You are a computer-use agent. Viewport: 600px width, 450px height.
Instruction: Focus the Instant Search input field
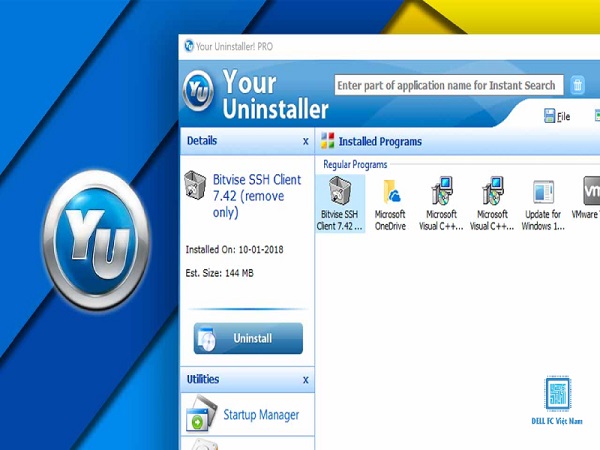click(x=449, y=85)
